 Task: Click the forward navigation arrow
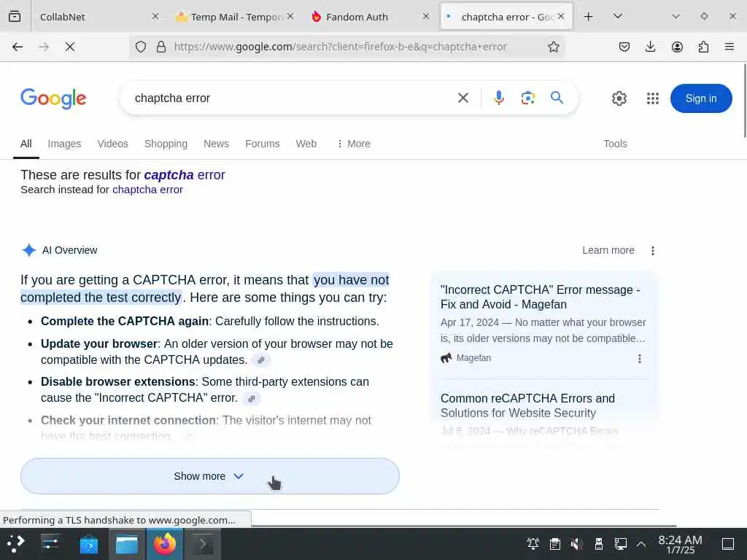tap(43, 47)
